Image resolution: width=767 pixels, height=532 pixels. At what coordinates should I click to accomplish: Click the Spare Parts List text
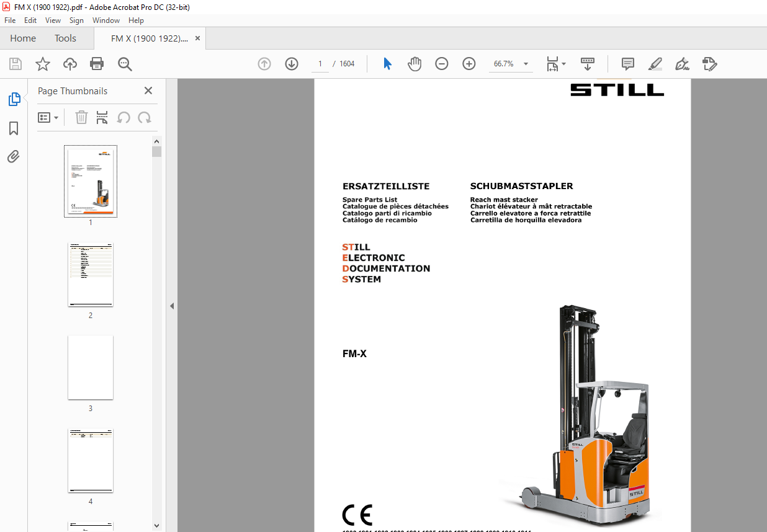point(370,200)
